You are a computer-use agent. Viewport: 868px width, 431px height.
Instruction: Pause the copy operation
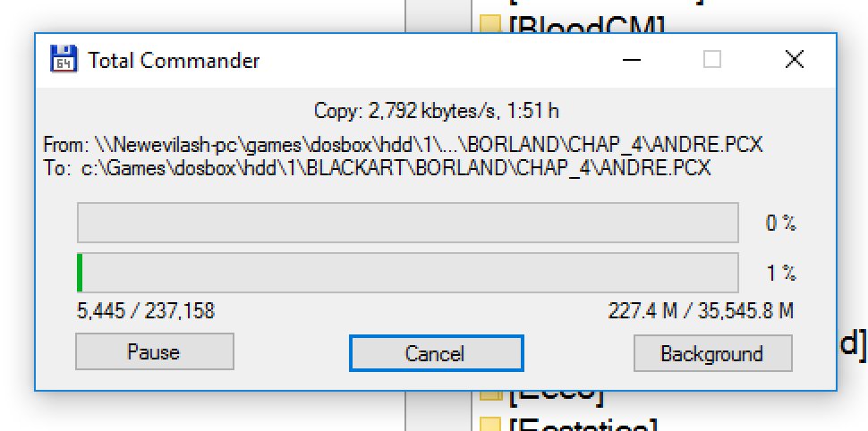click(x=155, y=351)
